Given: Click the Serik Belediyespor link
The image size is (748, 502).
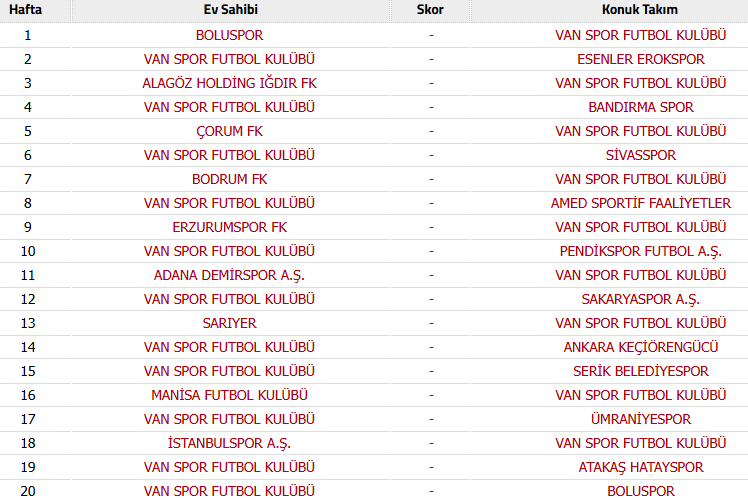Looking at the screenshot, I should pyautogui.click(x=640, y=371).
